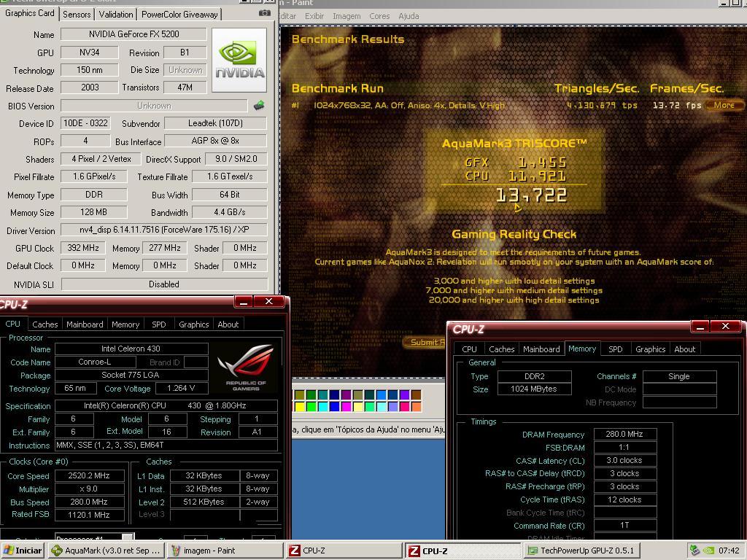Pick the magenta swatch in Paint palette
Viewport: 747px width, 560px height.
346,407
